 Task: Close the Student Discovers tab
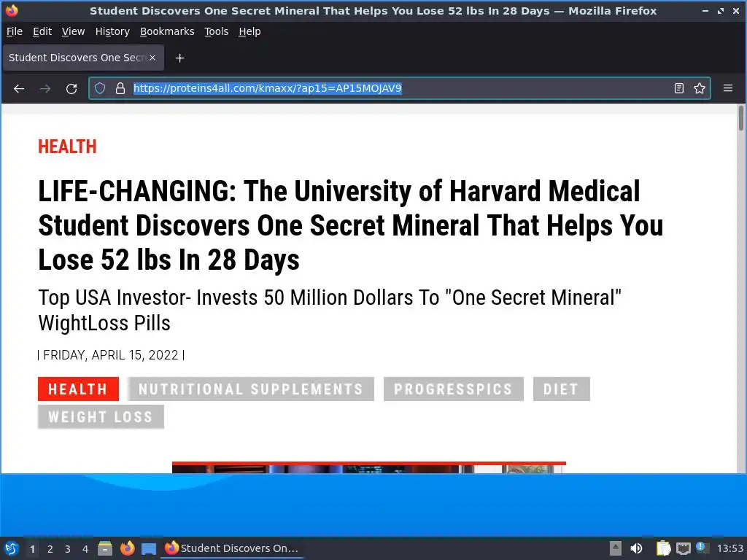(x=152, y=58)
